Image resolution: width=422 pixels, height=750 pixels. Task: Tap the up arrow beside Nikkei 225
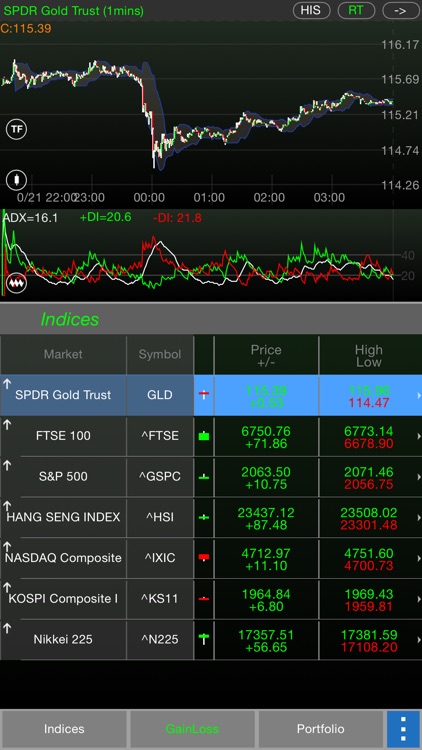coord(7,628)
